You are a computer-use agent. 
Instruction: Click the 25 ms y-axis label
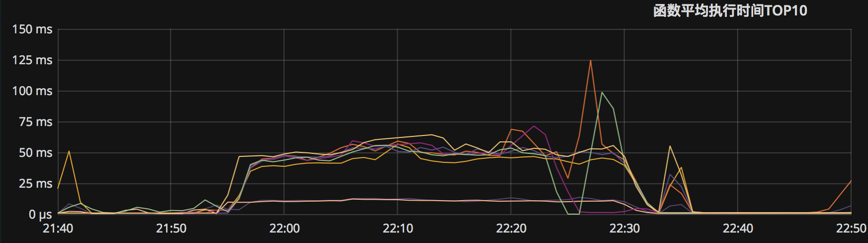35,184
